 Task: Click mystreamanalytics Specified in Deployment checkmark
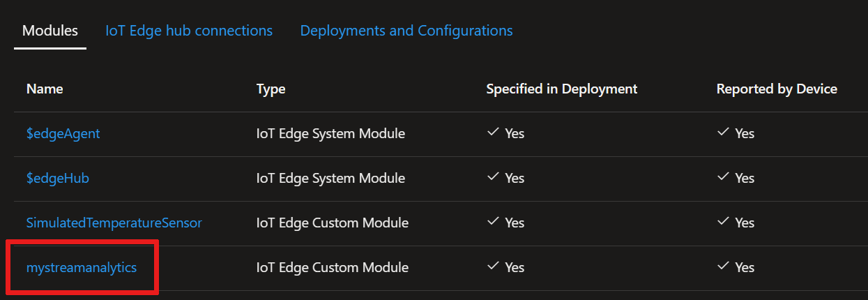pos(492,267)
